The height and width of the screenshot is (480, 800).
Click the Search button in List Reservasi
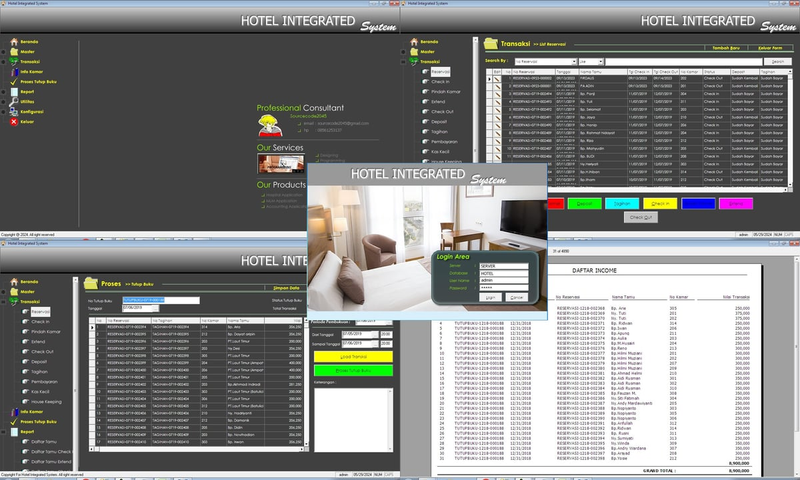(778, 62)
